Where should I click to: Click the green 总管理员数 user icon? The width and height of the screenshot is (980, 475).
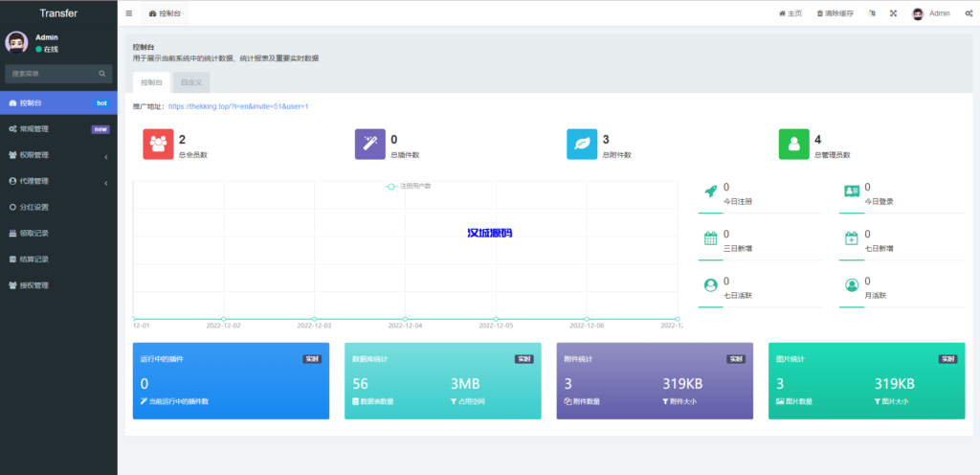tap(793, 145)
